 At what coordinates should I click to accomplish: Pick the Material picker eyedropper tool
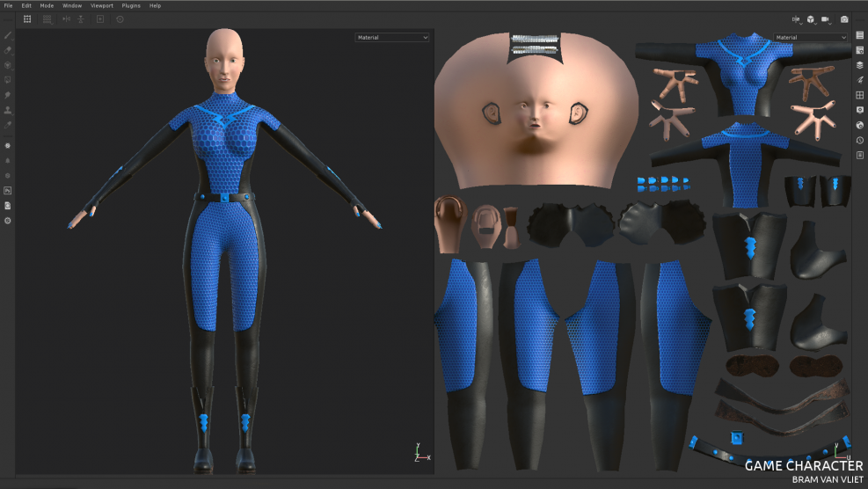(x=8, y=124)
